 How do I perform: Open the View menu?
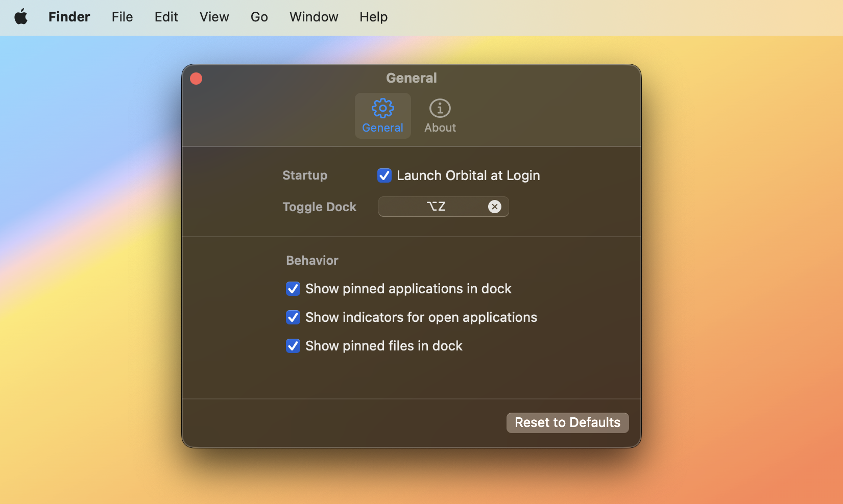click(x=214, y=17)
